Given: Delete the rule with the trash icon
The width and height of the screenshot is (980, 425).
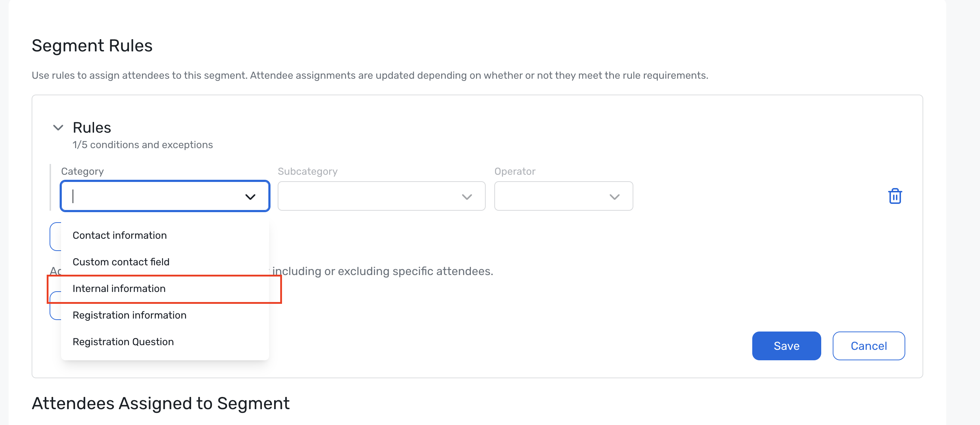Looking at the screenshot, I should [x=895, y=196].
